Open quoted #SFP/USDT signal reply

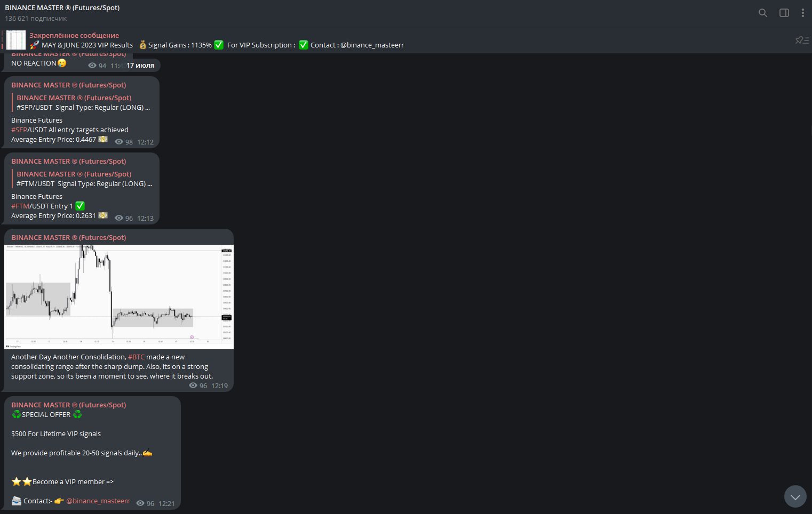83,103
